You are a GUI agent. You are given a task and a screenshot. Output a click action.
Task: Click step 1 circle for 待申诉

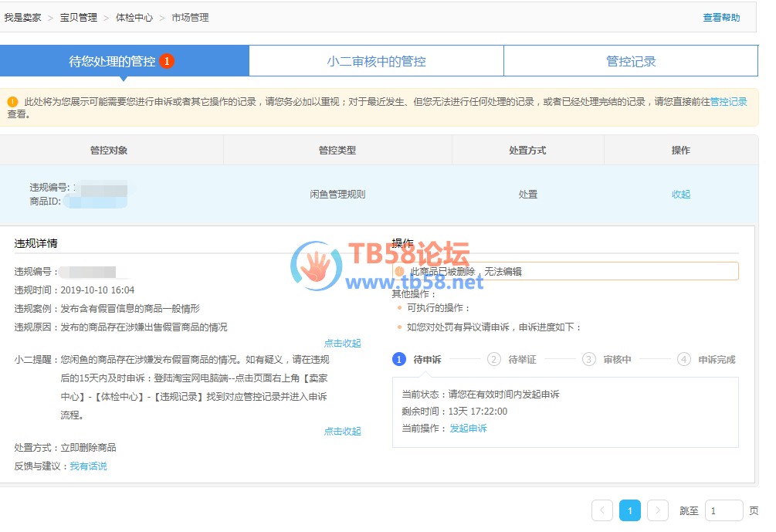[x=399, y=359]
